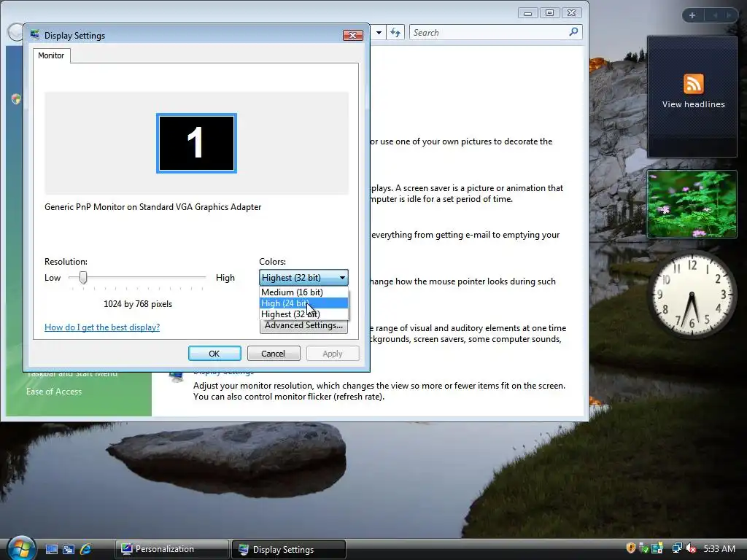
Task: Click the resolution slider handle
Action: [x=83, y=278]
